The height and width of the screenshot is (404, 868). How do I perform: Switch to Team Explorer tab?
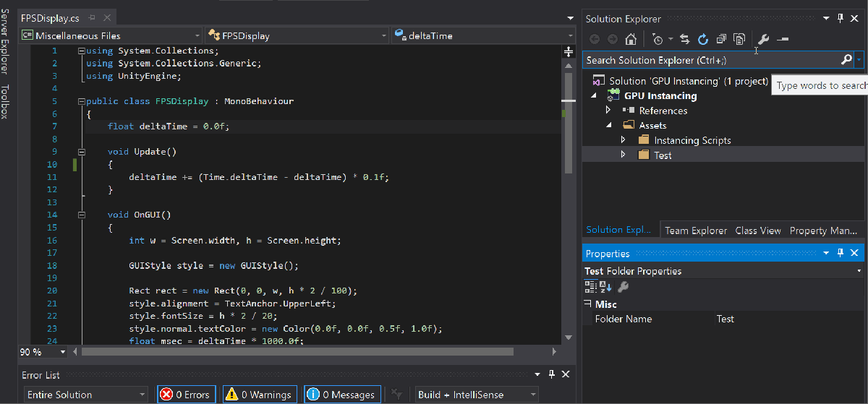click(x=696, y=231)
